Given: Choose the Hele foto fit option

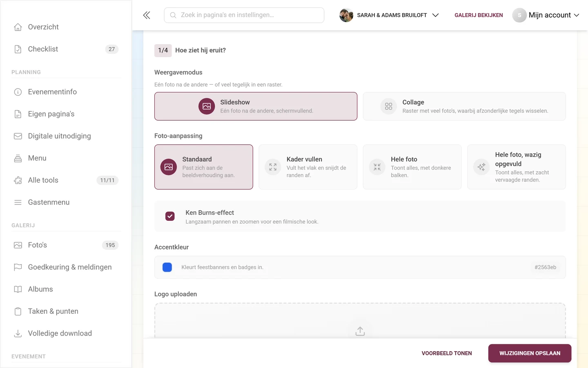Looking at the screenshot, I should point(412,167).
